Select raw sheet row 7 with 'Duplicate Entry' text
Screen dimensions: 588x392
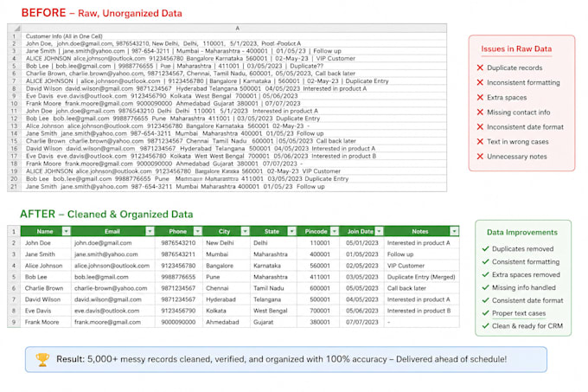(x=234, y=81)
